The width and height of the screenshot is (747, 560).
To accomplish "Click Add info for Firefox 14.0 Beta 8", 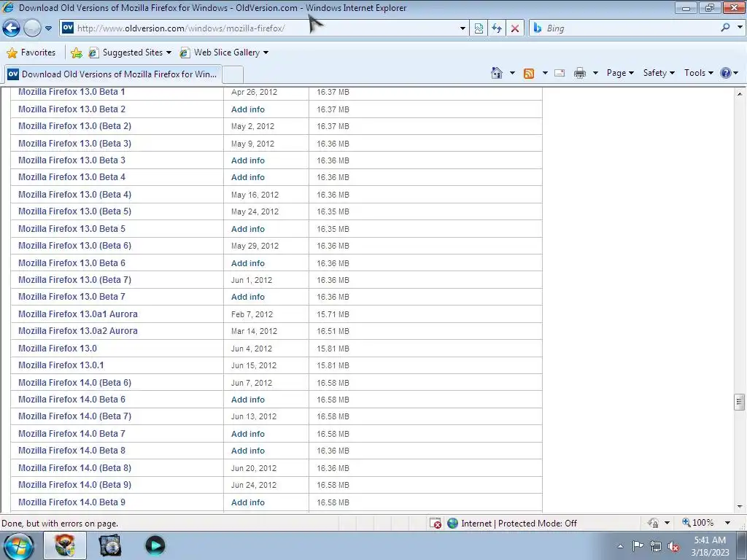I will (x=248, y=451).
